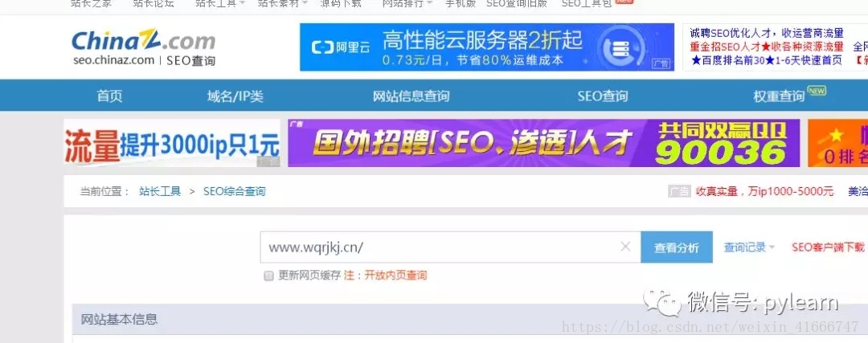Open the 流量提升3000ip只1元 ad banner
The image size is (868, 343).
coord(172,143)
